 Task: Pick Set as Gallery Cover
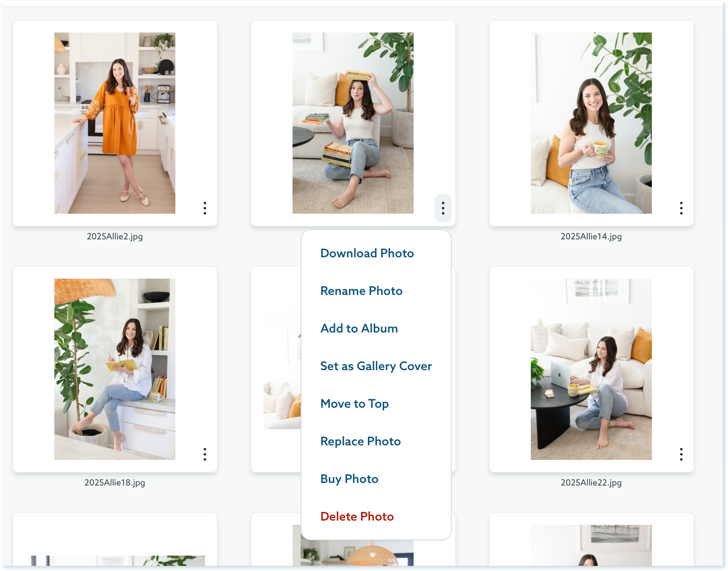click(376, 366)
